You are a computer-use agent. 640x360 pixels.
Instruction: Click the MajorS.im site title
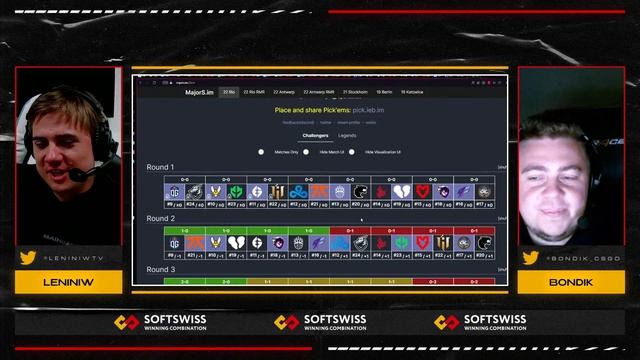[x=199, y=93]
